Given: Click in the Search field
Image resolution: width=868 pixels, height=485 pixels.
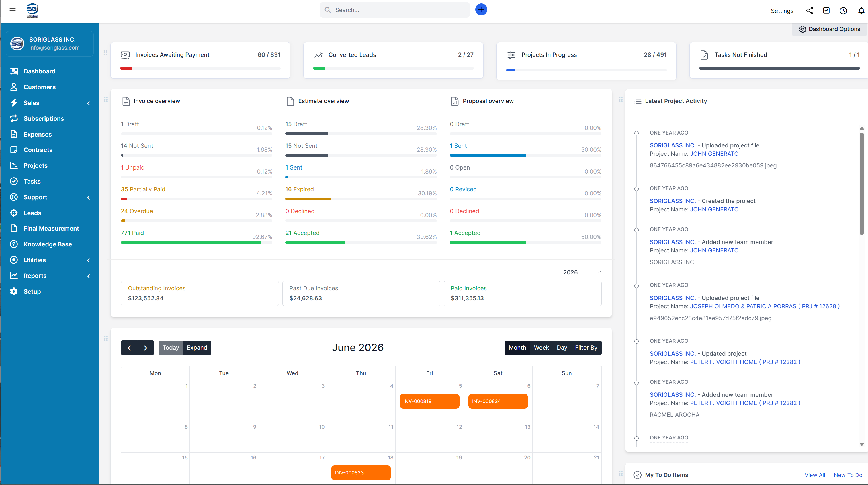Looking at the screenshot, I should 394,10.
